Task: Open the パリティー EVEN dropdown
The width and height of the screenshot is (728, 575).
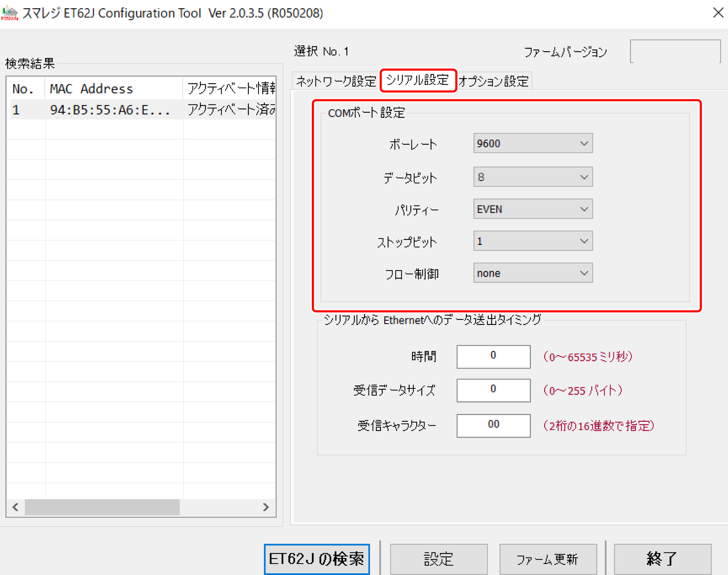Action: pos(532,209)
